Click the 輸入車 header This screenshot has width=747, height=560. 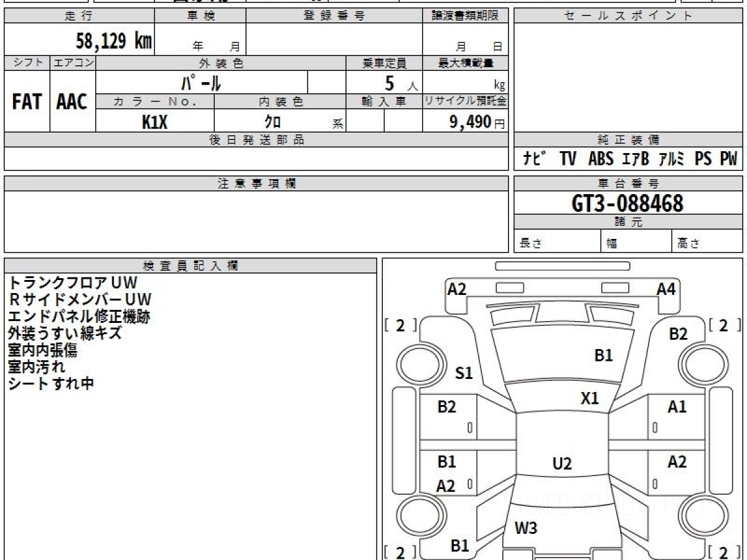pyautogui.click(x=385, y=101)
